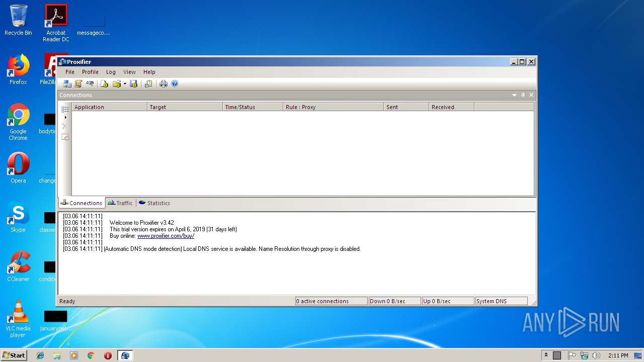This screenshot has width=644, height=362.
Task: Click the list view icon beside Connections table
Action: pos(65,109)
